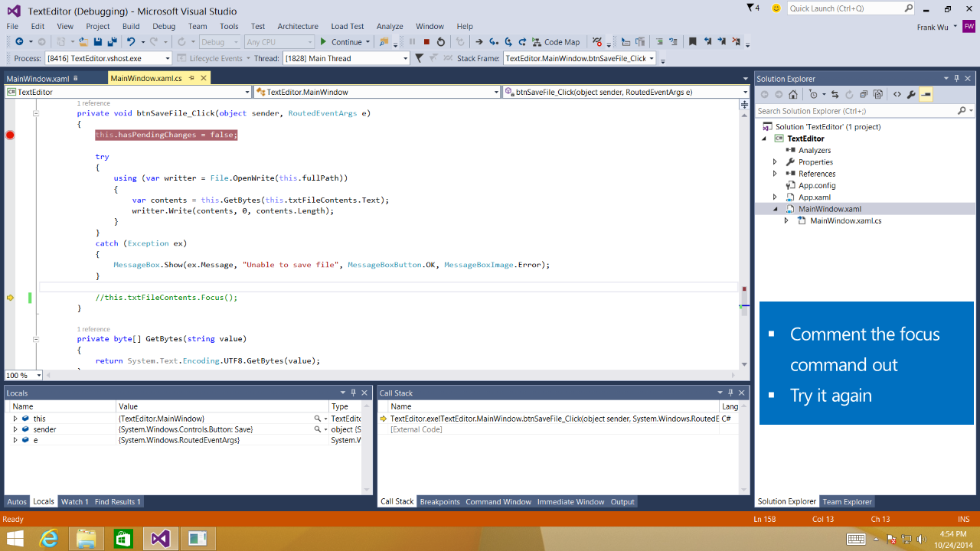This screenshot has height=551, width=980.
Task: Click the Save All toolbar icon
Action: (x=112, y=42)
